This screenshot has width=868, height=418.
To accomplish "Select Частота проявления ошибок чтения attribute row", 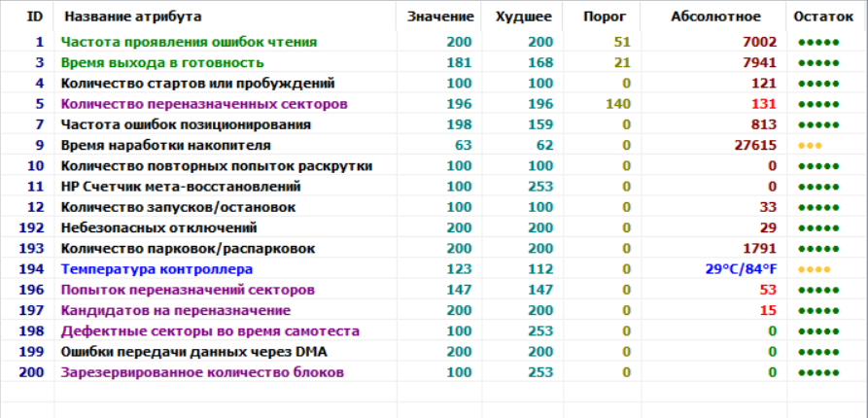I will (x=188, y=43).
